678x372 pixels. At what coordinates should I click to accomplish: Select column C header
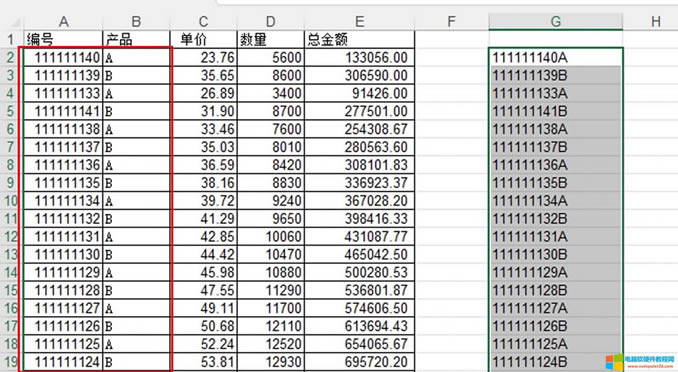(x=203, y=21)
